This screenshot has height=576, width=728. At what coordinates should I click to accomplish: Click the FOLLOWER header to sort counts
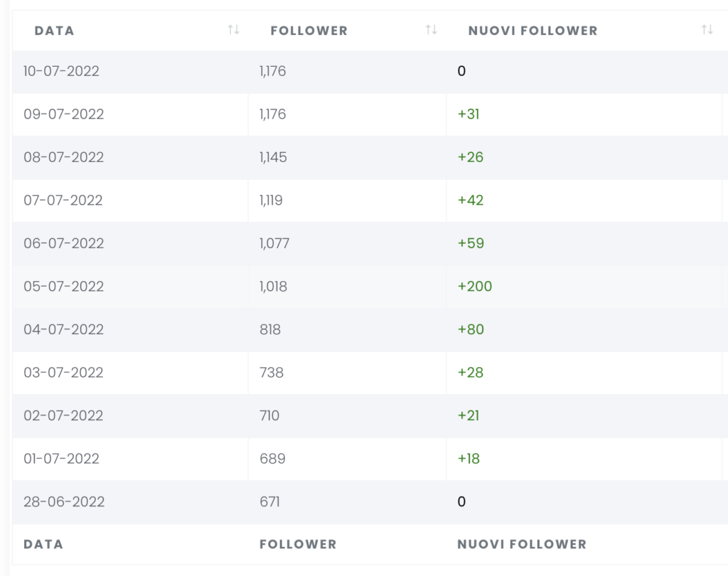pos(309,31)
